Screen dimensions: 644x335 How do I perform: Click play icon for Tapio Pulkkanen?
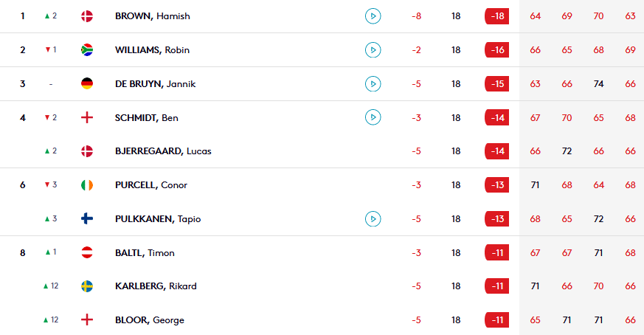click(373, 218)
